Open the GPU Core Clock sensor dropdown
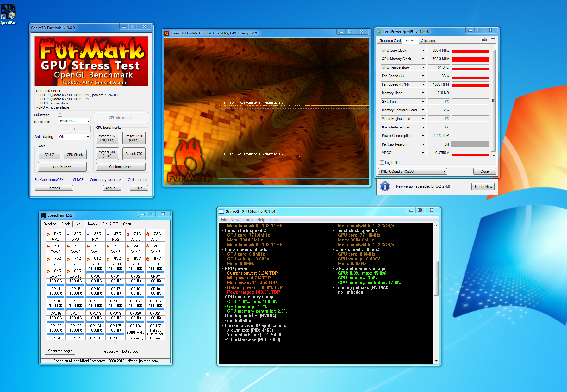Viewport: 567px width, 392px height. [x=403, y=50]
